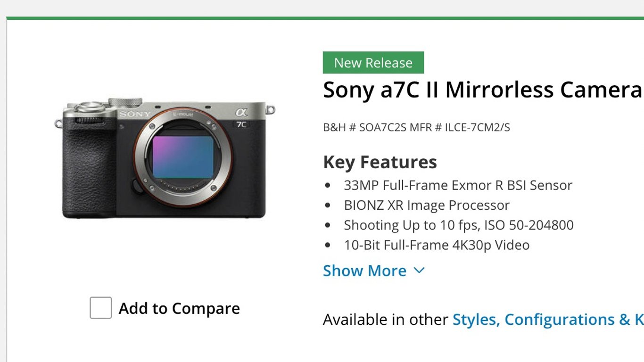Click the 10-Bit Full-Frame 4K30p Video feature
644x362 pixels.
coord(437,245)
